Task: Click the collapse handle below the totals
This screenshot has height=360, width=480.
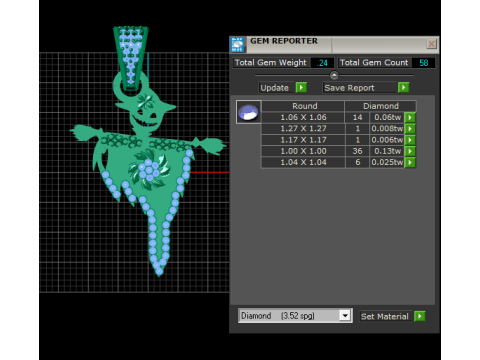Action: click(334, 75)
